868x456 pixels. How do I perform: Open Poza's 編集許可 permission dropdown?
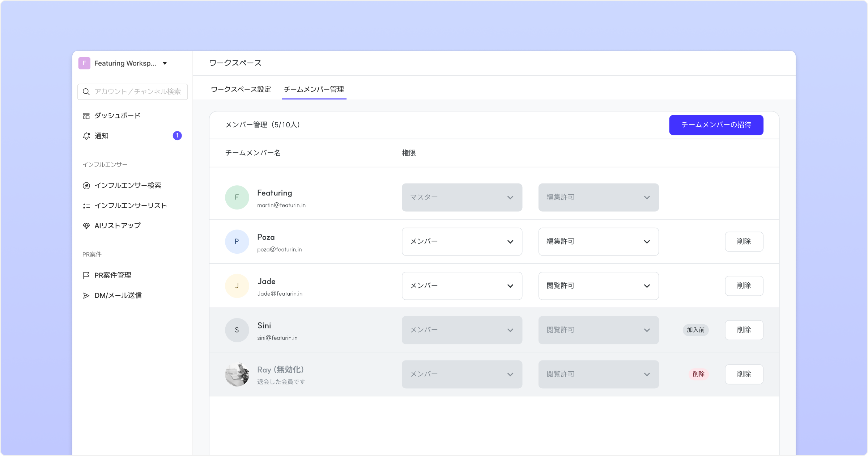point(598,241)
